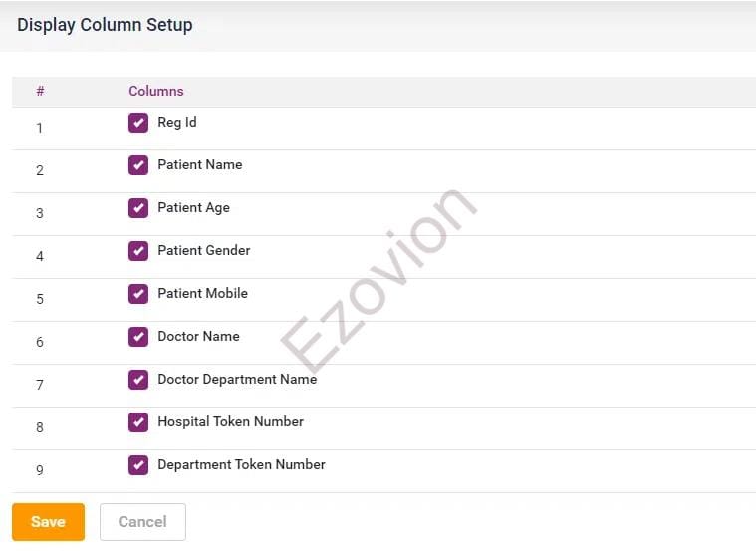Select the Reg Id label text
The width and height of the screenshot is (756, 551).
tap(177, 123)
